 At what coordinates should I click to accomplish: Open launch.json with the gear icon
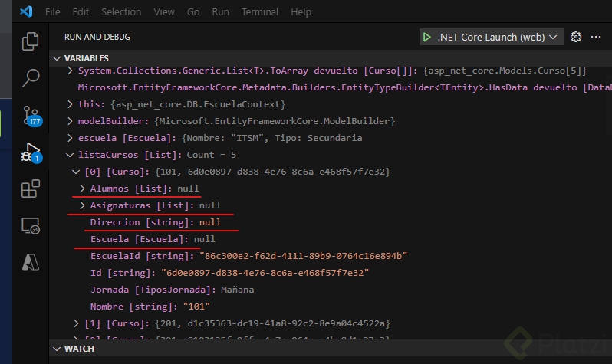point(576,37)
